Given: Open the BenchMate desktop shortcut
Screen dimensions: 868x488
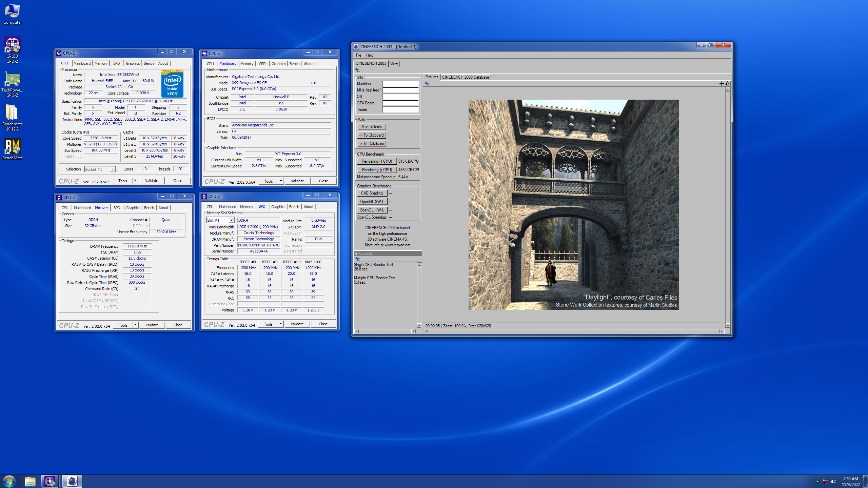Looking at the screenshot, I should coord(13,149).
